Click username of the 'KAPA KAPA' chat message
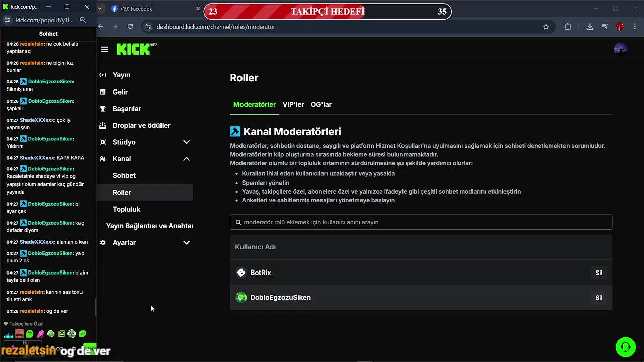644x362 pixels. (37, 158)
